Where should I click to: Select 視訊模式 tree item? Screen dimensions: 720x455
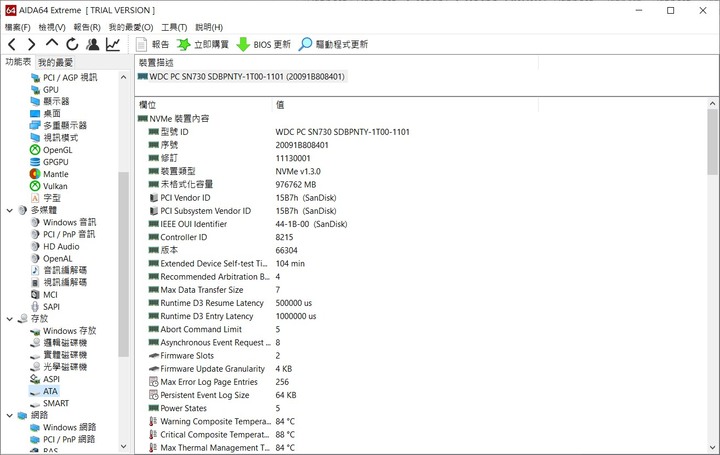pyautogui.click(x=54, y=137)
